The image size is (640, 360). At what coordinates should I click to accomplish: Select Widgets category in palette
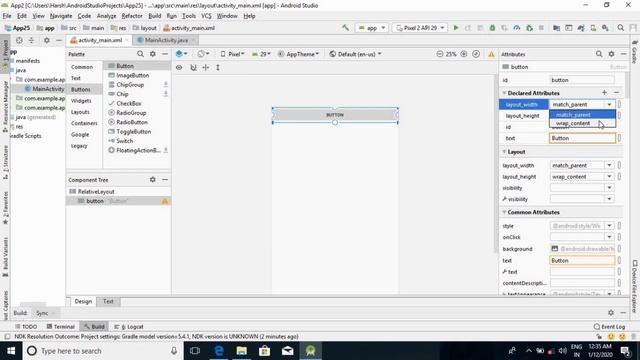coord(81,100)
